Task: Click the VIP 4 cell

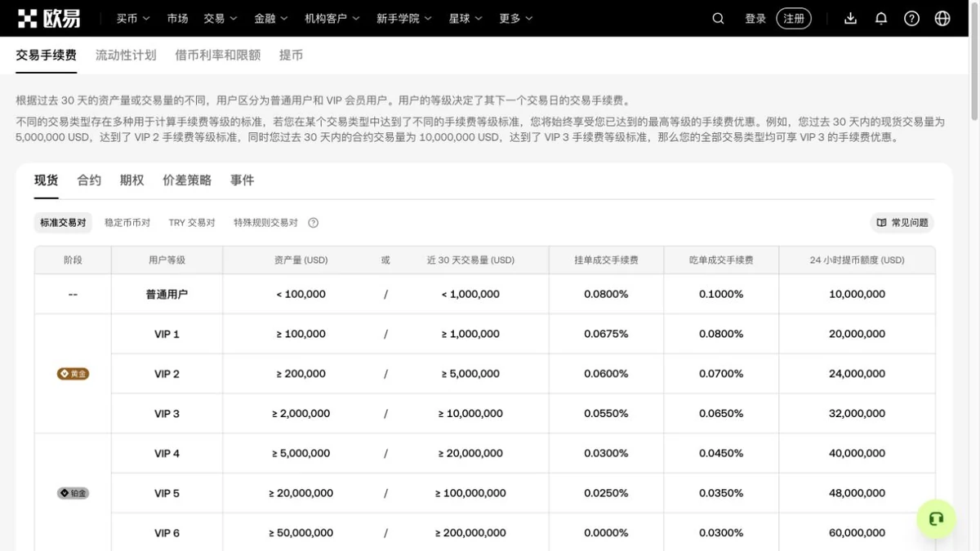Action: pyautogui.click(x=167, y=453)
